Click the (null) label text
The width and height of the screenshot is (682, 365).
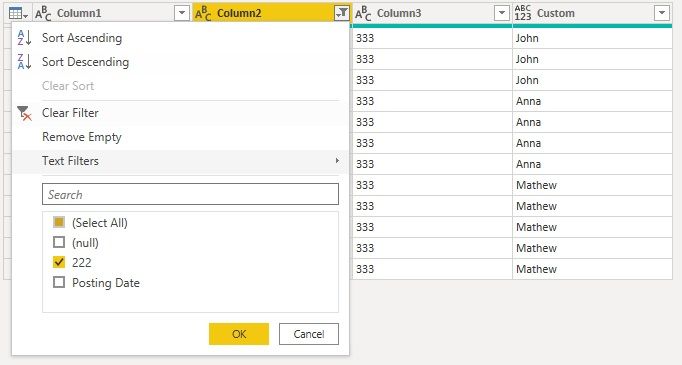(85, 243)
